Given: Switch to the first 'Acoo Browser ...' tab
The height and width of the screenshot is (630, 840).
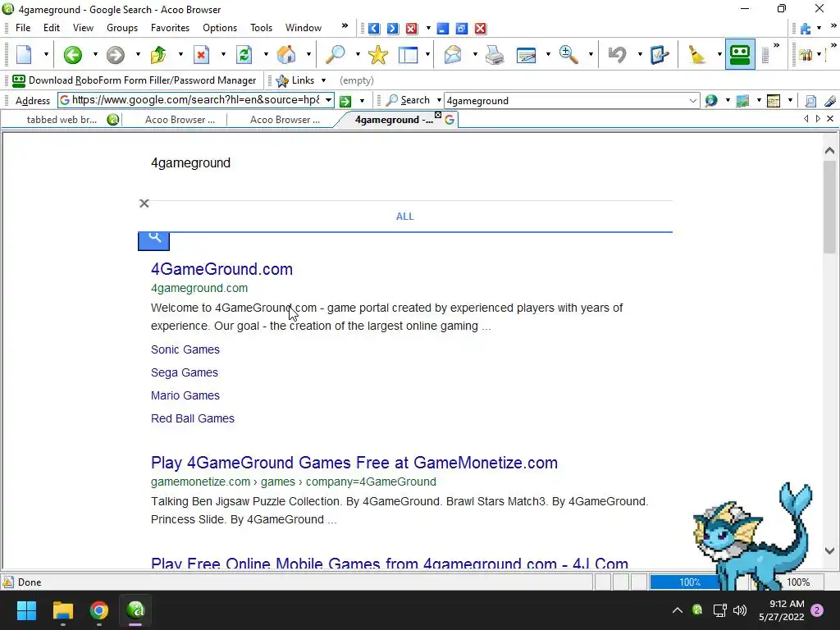Looking at the screenshot, I should tap(180, 120).
